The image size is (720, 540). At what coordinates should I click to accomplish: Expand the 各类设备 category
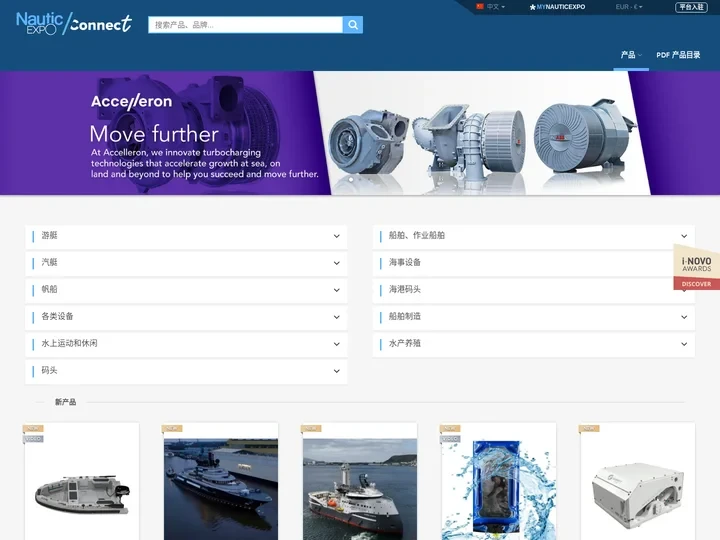(x=186, y=317)
